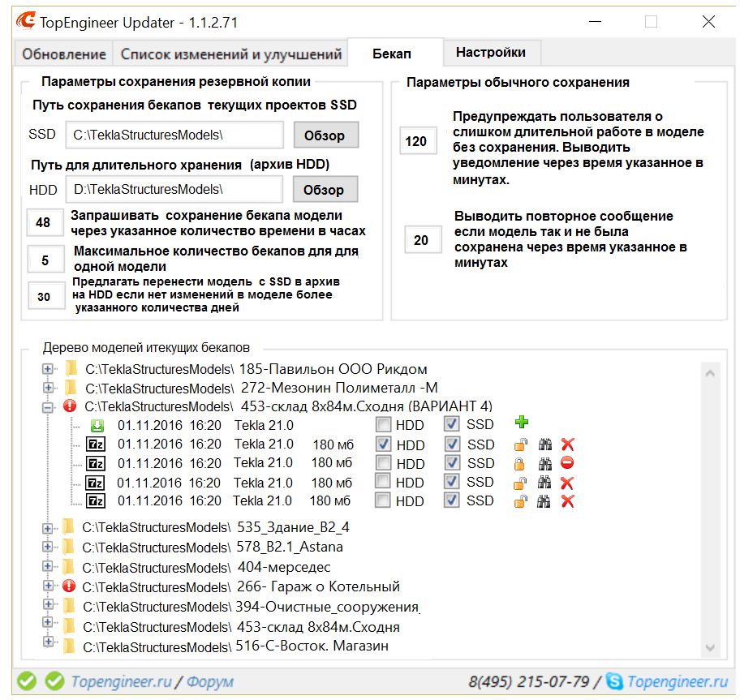Click folder icon of 272-Мезонин Полиметалл -М
The width and height of the screenshot is (740, 700).
coord(71,387)
